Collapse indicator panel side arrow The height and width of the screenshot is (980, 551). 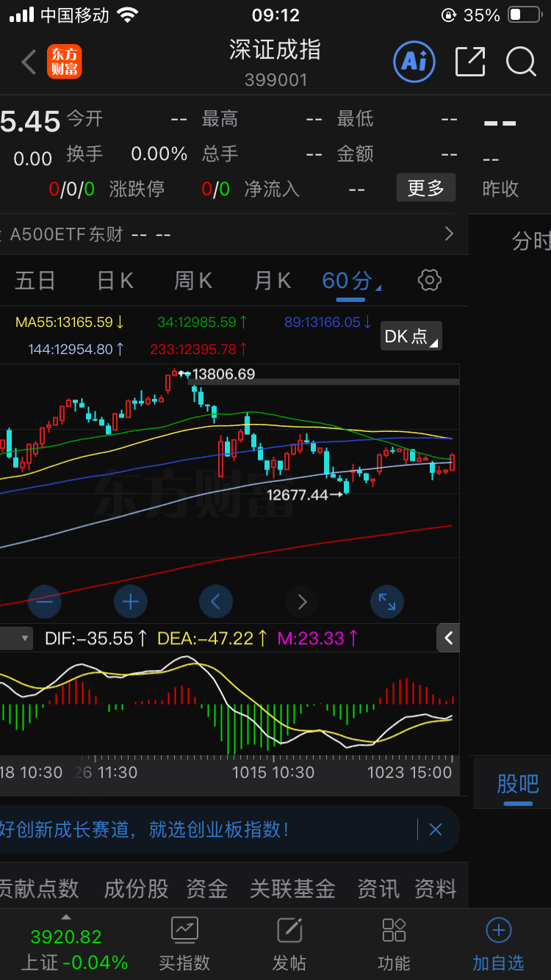pos(448,638)
